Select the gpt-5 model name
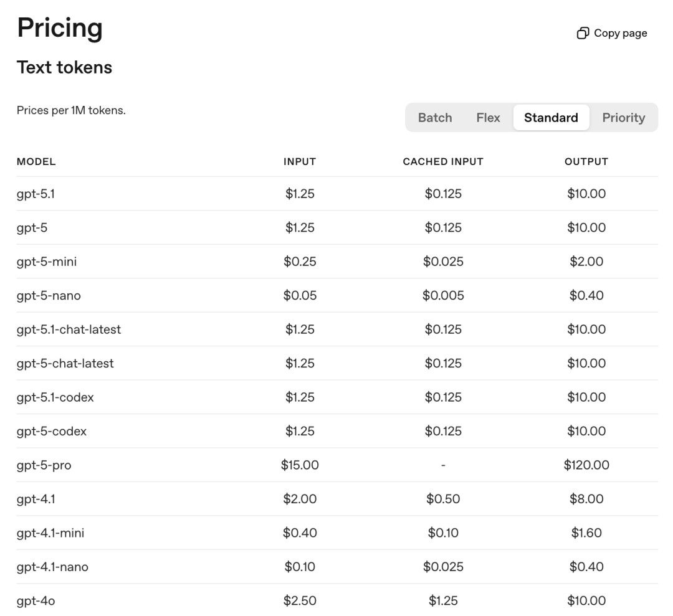The image size is (673, 616). 32,228
